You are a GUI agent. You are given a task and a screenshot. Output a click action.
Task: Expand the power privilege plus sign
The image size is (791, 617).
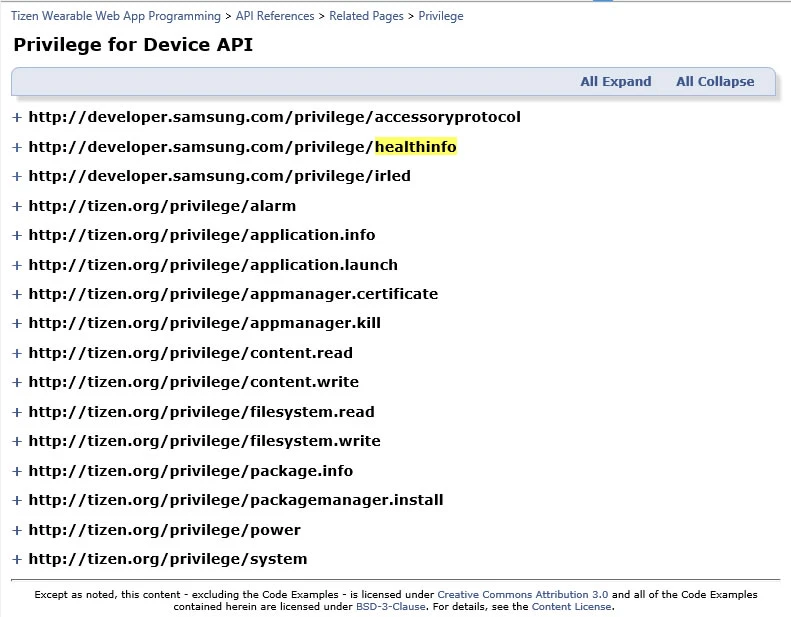pyautogui.click(x=17, y=531)
